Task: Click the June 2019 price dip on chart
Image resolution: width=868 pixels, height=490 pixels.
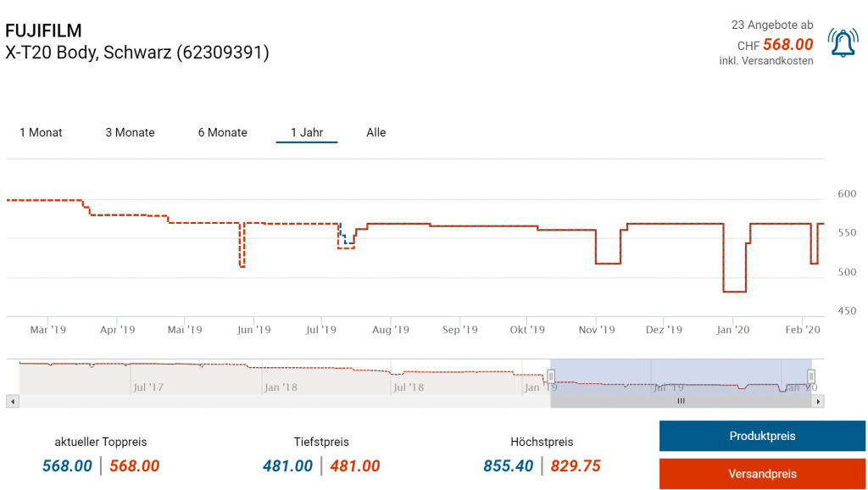Action: pyautogui.click(x=242, y=266)
